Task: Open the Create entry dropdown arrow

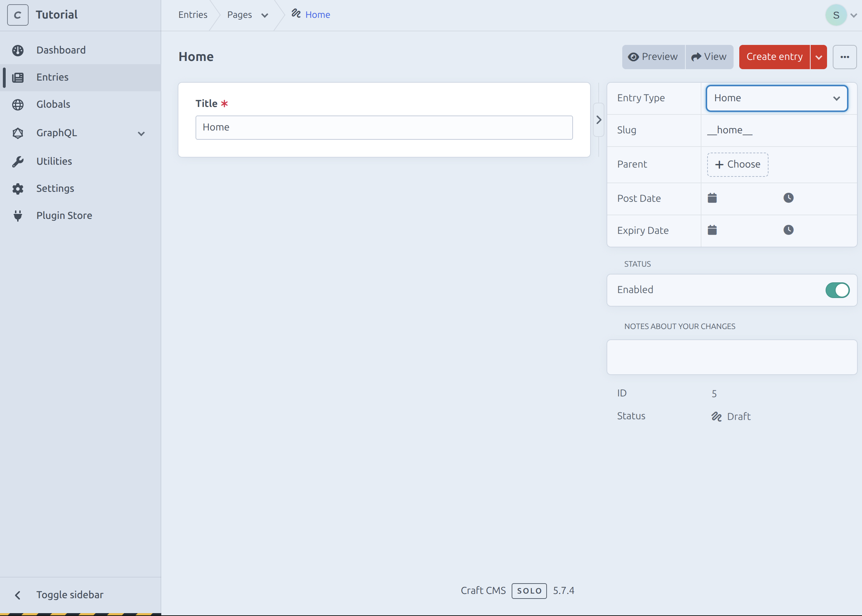Action: (818, 57)
